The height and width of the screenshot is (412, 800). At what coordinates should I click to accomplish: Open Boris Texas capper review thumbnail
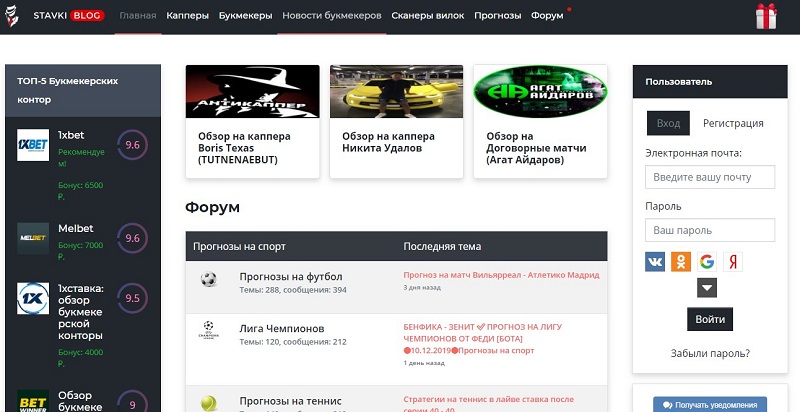point(252,93)
